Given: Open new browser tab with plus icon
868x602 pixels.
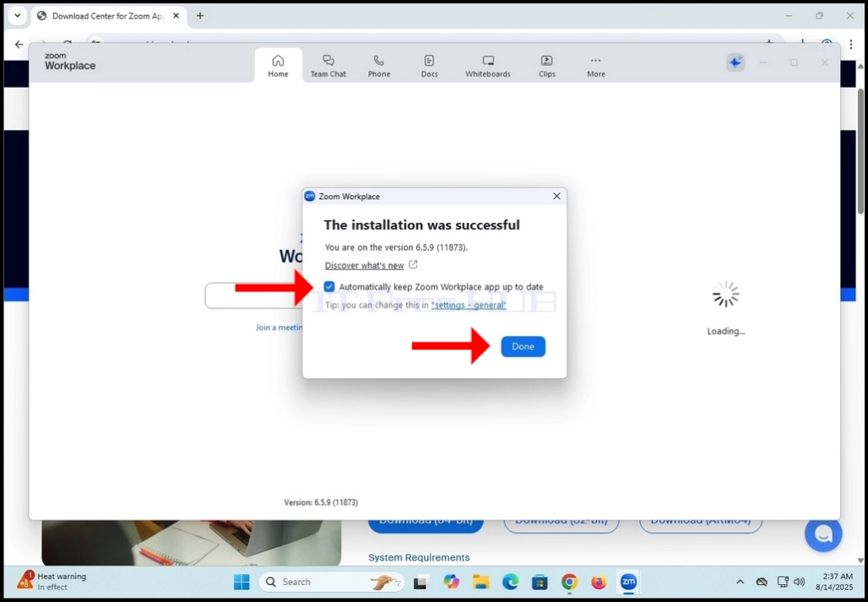Looking at the screenshot, I should [200, 15].
